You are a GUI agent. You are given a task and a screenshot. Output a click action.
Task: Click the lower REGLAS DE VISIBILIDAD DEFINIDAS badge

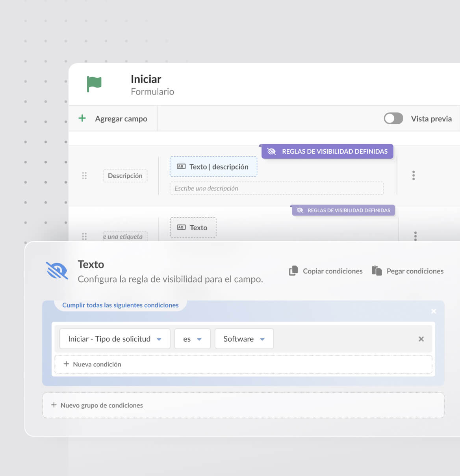pyautogui.click(x=343, y=210)
